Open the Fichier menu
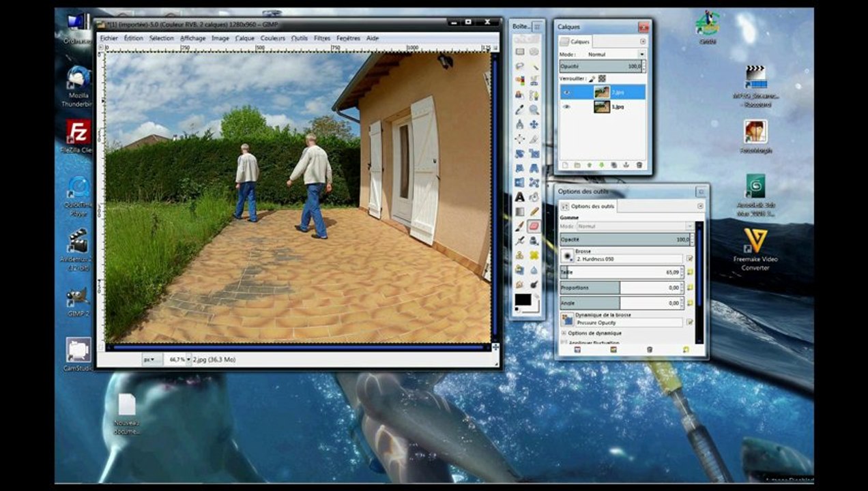Image resolution: width=868 pixels, height=491 pixels. coord(108,38)
